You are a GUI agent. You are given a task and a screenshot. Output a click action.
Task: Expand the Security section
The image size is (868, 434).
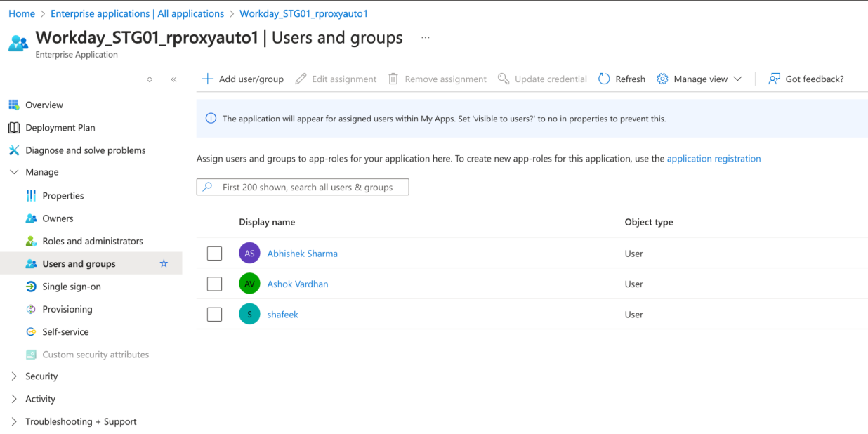pyautogui.click(x=14, y=376)
